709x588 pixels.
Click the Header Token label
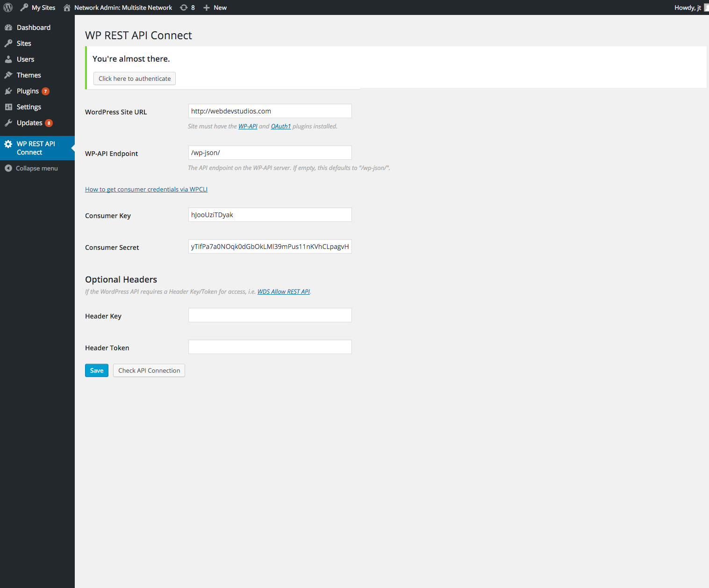coord(107,348)
